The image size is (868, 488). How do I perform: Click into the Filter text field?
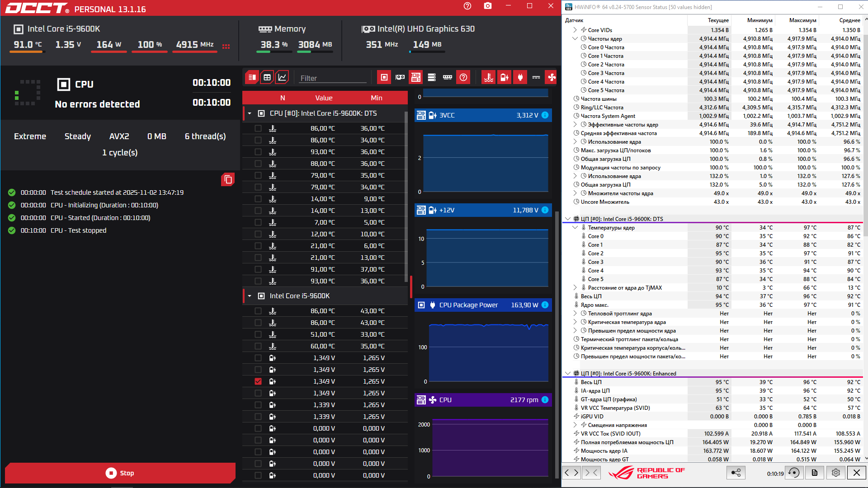(333, 78)
